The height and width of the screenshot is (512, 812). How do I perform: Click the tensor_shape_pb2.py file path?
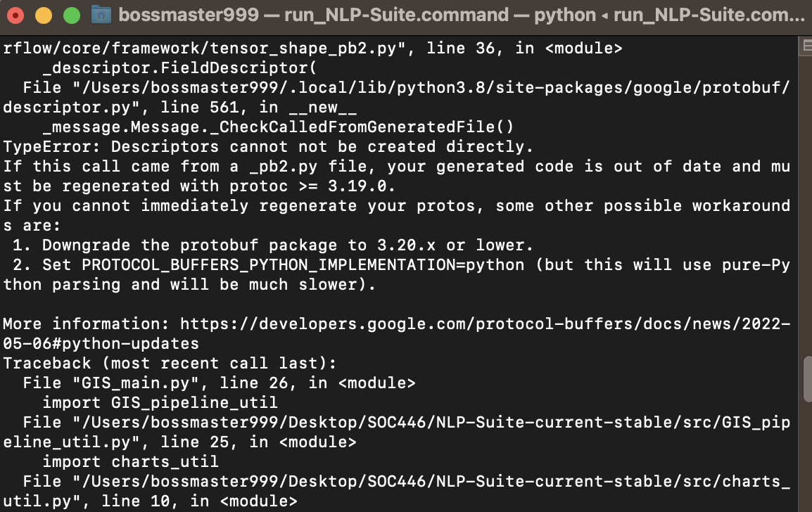pos(211,48)
